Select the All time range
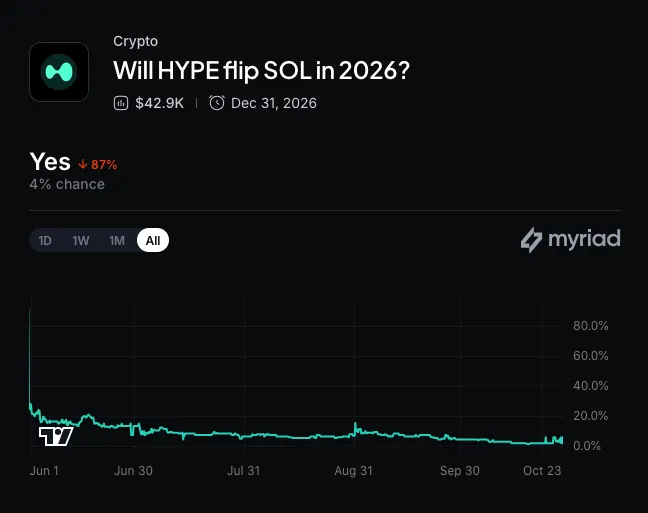The image size is (648, 513). (x=153, y=240)
